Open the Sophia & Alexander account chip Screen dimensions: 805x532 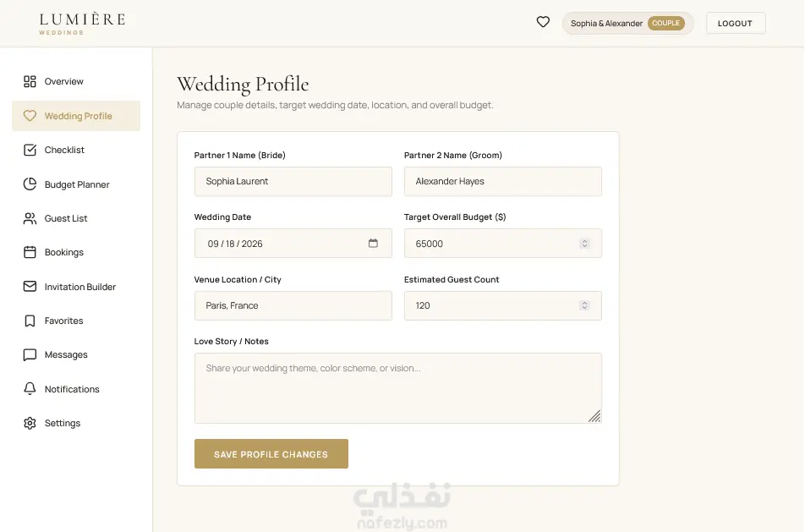[627, 23]
